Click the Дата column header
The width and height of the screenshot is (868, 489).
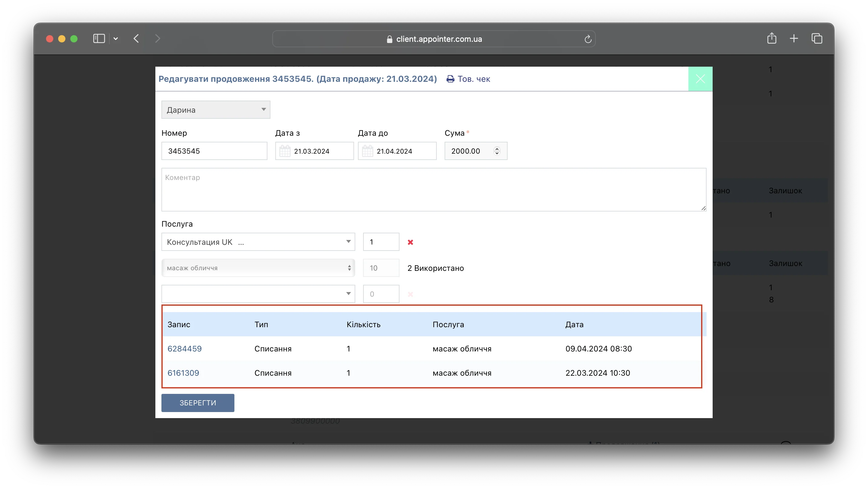tap(574, 324)
